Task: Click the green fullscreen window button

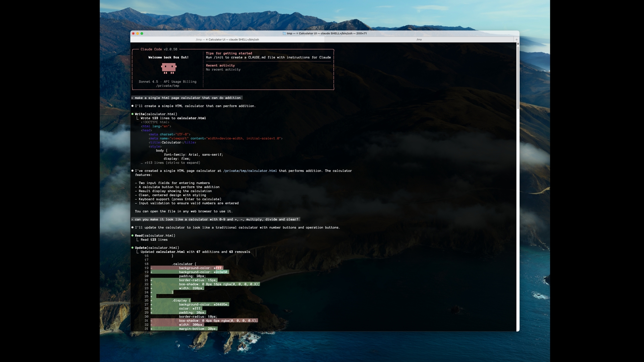Action: (x=142, y=34)
